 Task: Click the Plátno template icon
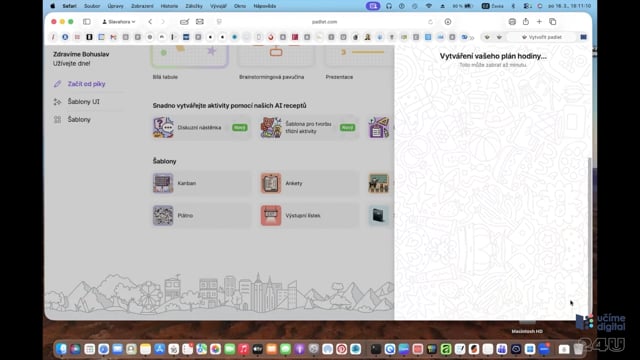[x=163, y=215]
